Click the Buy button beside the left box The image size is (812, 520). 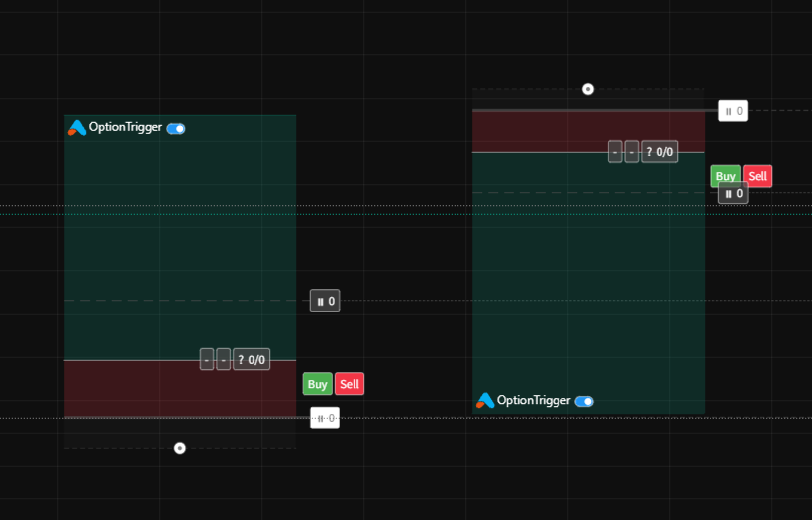pyautogui.click(x=317, y=384)
